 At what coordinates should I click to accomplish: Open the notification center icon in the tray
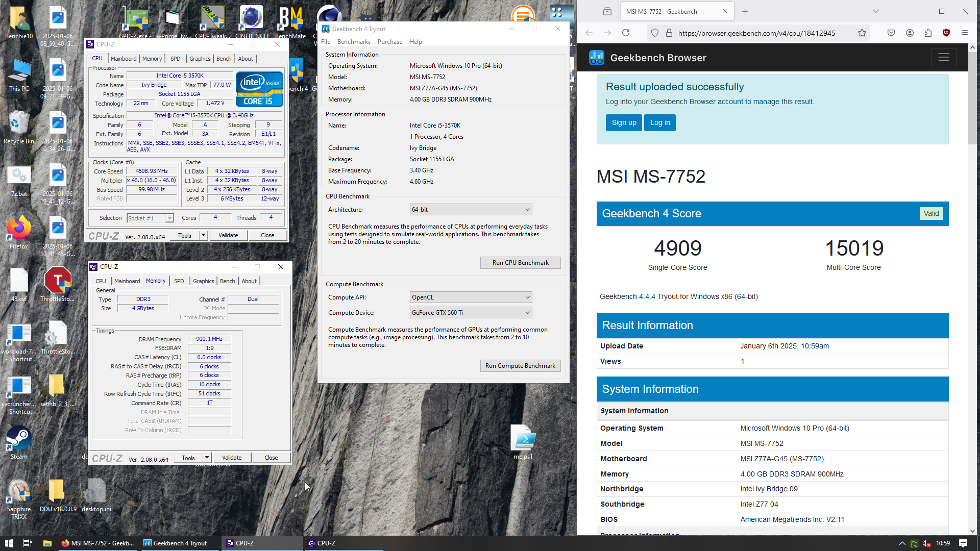click(963, 543)
